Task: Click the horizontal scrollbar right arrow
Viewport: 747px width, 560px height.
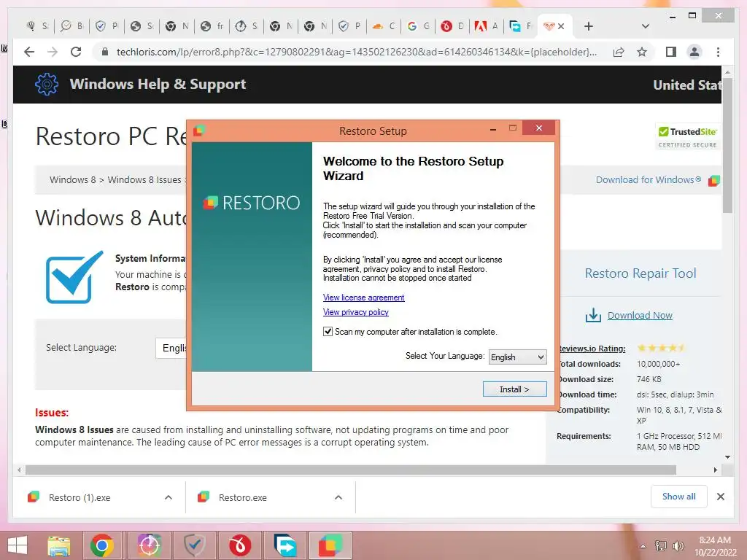Action: 715,470
